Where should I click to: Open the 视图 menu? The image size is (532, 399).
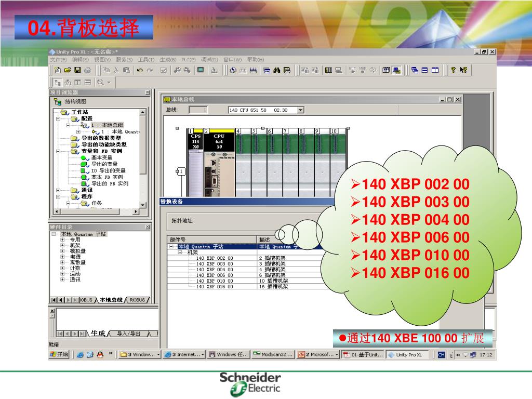tap(102, 60)
